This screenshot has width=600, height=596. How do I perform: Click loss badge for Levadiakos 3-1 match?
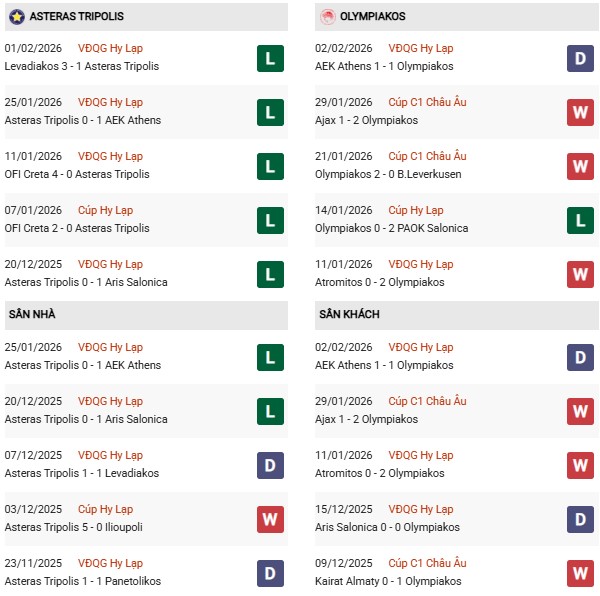tap(269, 58)
